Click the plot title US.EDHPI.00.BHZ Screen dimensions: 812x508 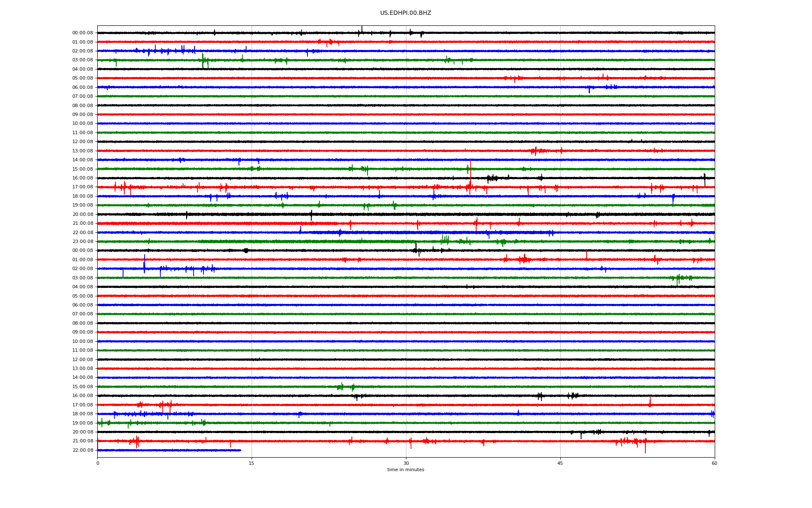pyautogui.click(x=406, y=13)
